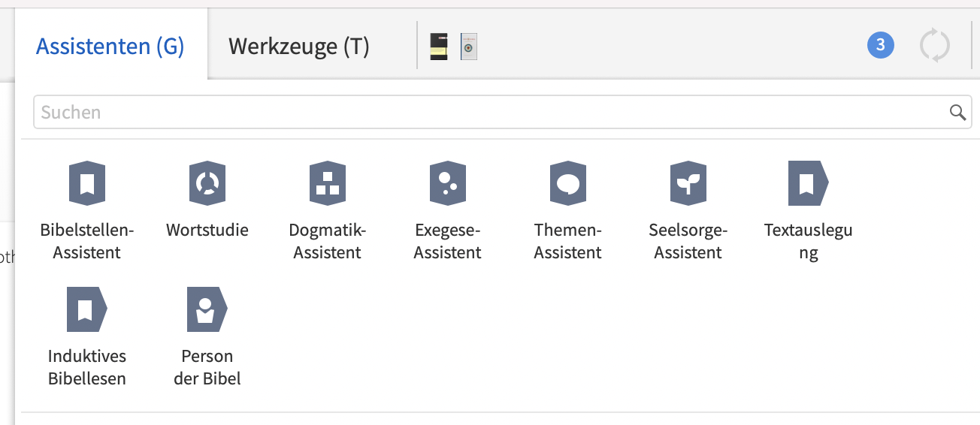Switch to the Assistenten (G) tab

pos(110,47)
